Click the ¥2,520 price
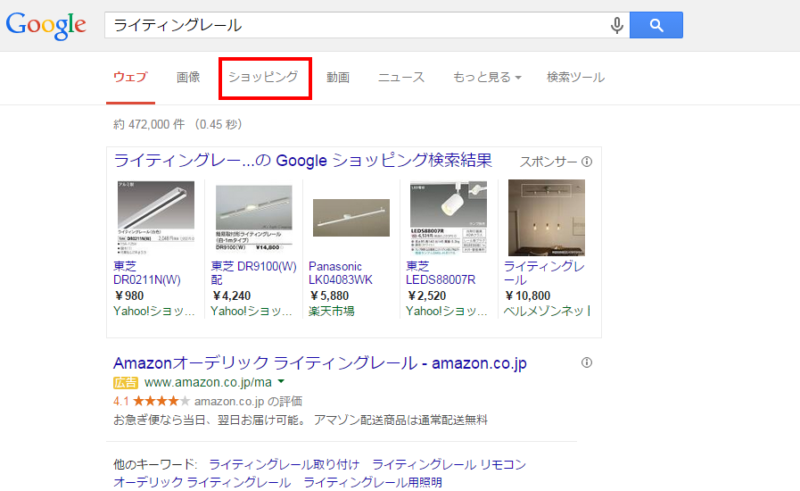This screenshot has height=491, width=800. (427, 296)
